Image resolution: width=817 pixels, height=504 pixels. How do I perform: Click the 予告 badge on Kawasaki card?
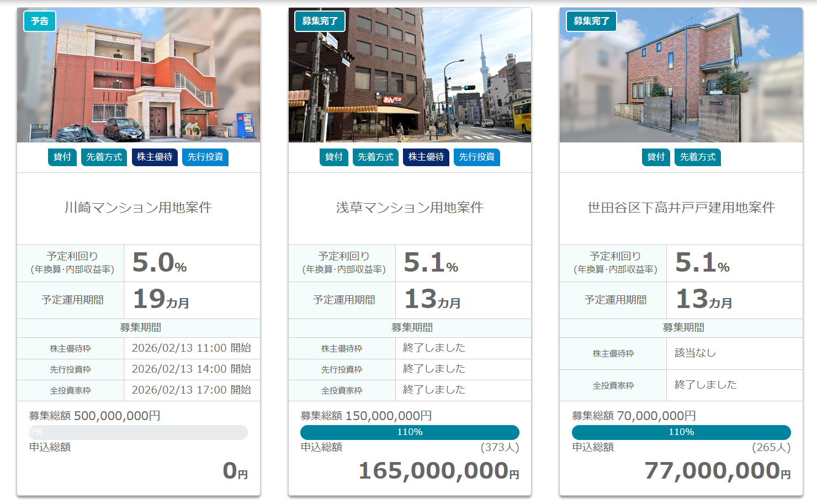point(40,21)
